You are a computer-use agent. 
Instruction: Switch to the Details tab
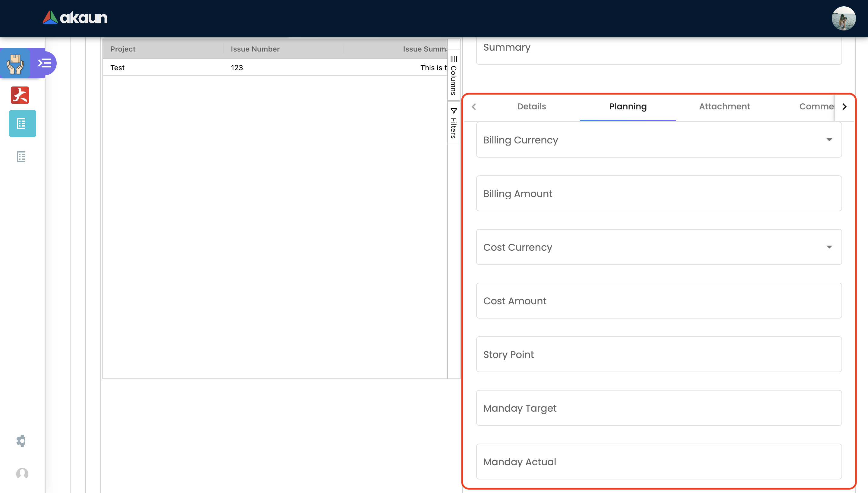531,107
